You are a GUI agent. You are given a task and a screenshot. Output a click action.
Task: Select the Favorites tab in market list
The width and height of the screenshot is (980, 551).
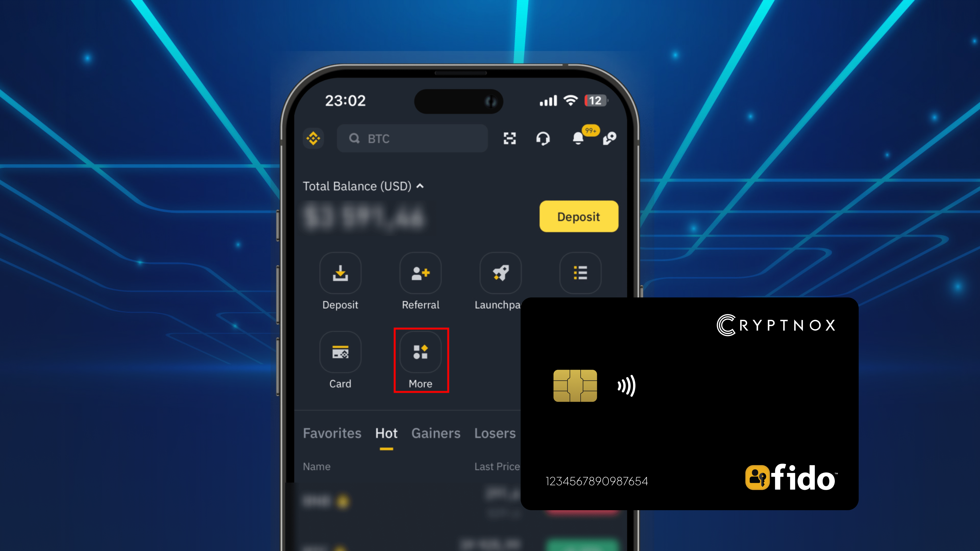331,433
